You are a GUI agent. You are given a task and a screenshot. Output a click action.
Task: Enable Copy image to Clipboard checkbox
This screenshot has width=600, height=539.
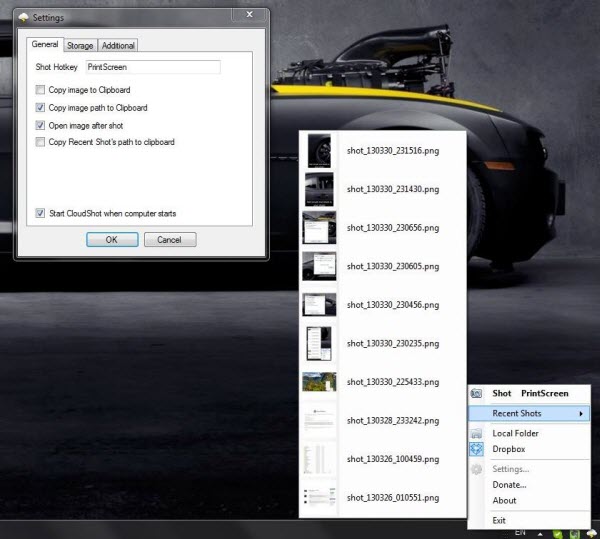coord(39,90)
